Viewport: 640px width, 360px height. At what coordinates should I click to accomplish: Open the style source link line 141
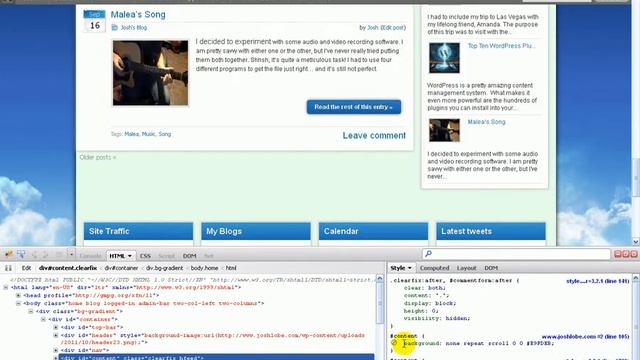597,281
